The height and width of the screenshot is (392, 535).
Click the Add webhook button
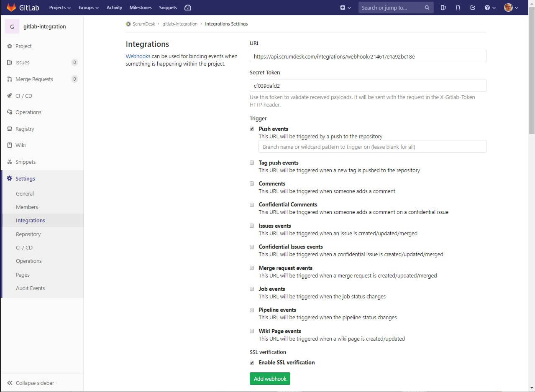(x=270, y=379)
